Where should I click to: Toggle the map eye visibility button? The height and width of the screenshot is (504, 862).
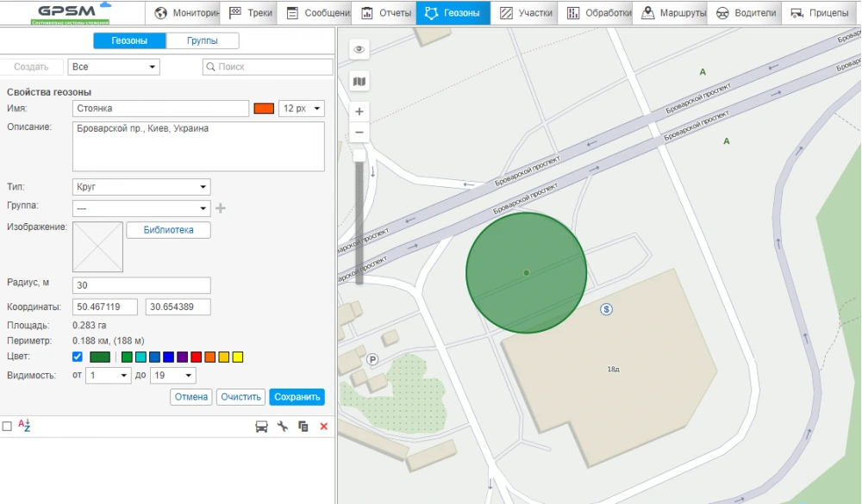tap(359, 50)
